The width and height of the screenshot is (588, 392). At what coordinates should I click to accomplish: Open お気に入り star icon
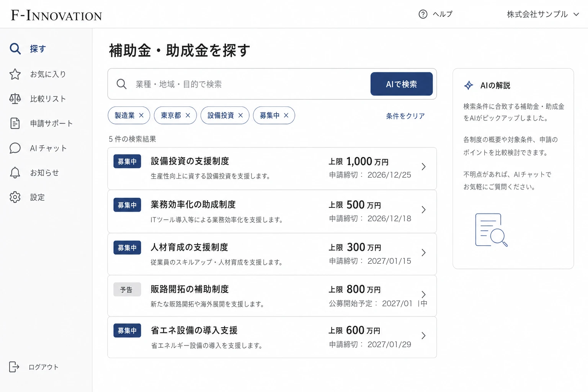point(15,74)
